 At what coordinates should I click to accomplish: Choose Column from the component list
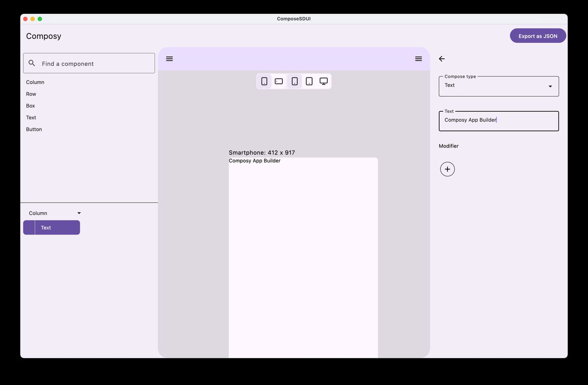tap(35, 82)
